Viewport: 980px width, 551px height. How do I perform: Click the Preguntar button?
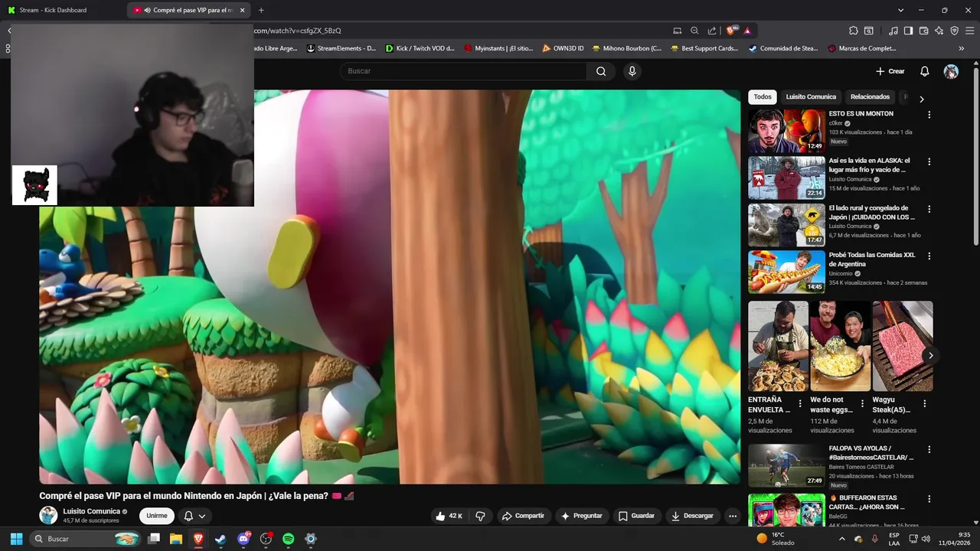pyautogui.click(x=582, y=516)
